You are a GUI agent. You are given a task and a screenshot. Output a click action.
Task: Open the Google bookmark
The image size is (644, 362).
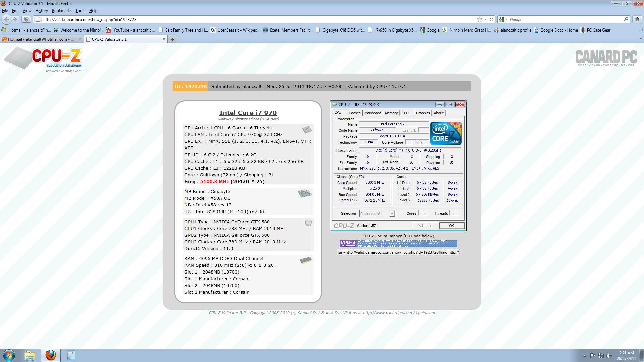[x=430, y=30]
